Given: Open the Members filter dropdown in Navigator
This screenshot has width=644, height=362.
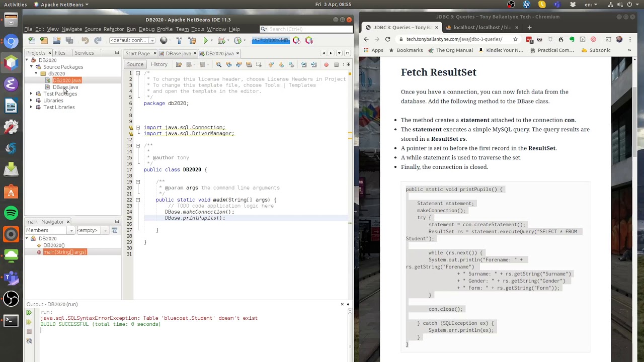Looking at the screenshot, I should click(71, 230).
